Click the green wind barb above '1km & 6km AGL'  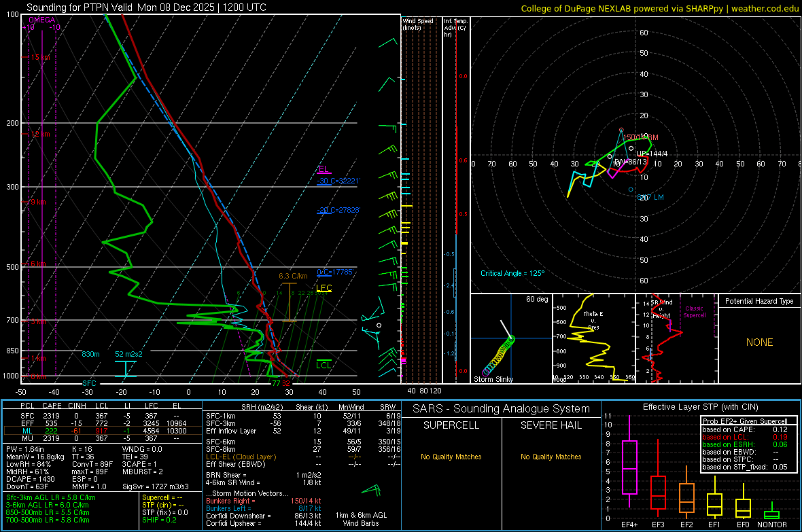[372, 491]
